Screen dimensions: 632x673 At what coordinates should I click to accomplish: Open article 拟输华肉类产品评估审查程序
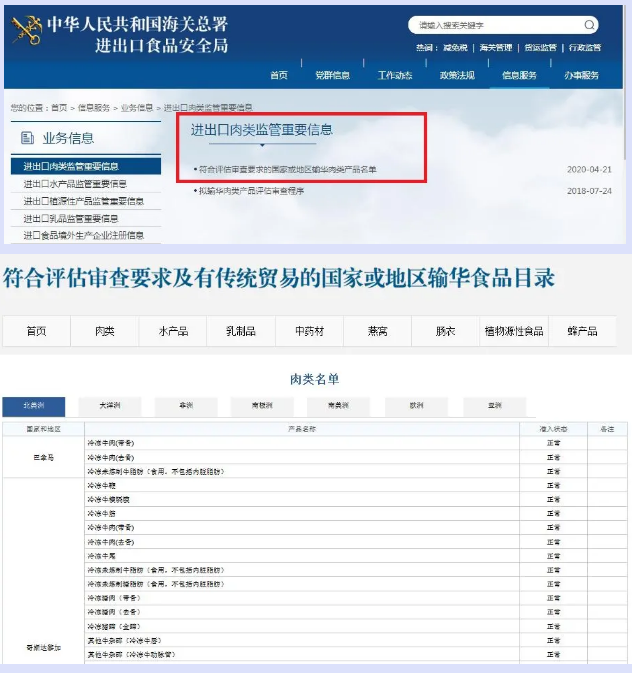point(251,191)
